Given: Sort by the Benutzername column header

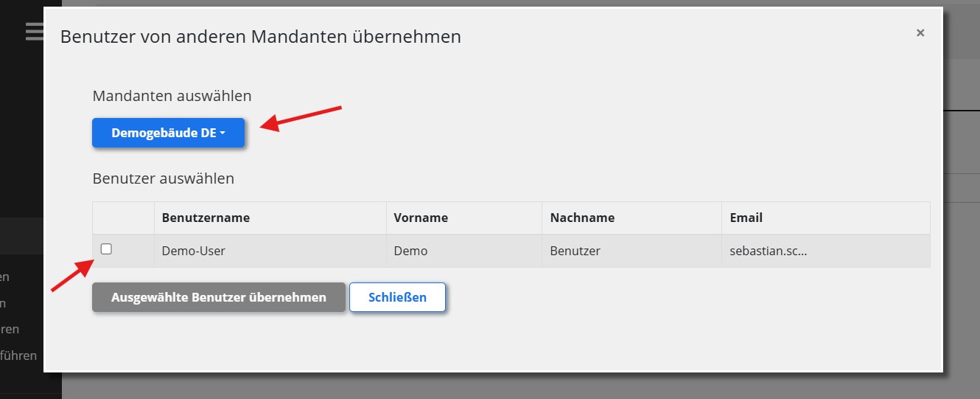Looking at the screenshot, I should pos(206,218).
